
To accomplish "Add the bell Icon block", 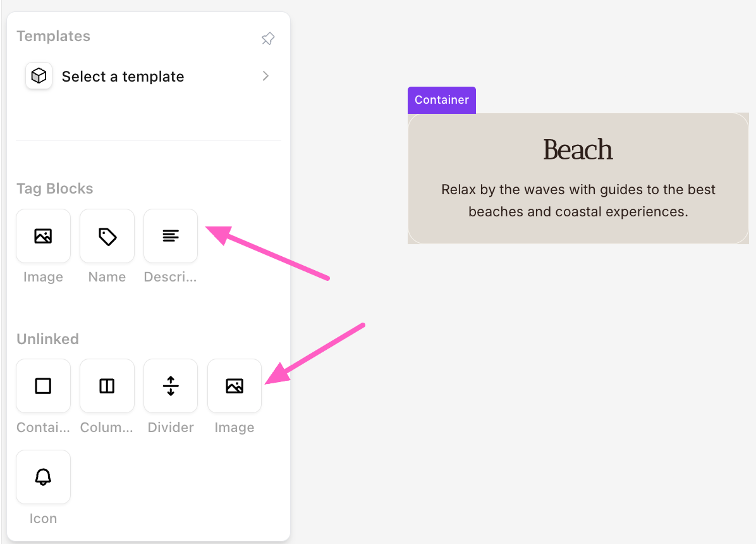I will (43, 477).
